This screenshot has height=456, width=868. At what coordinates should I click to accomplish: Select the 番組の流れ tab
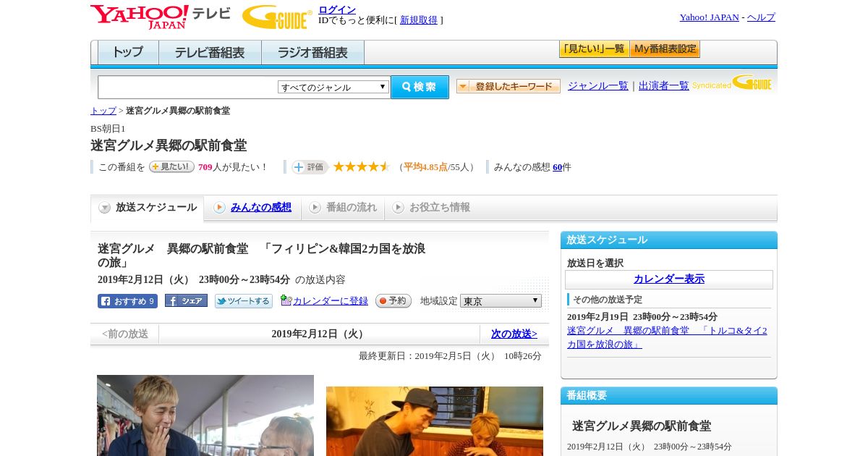pos(343,208)
